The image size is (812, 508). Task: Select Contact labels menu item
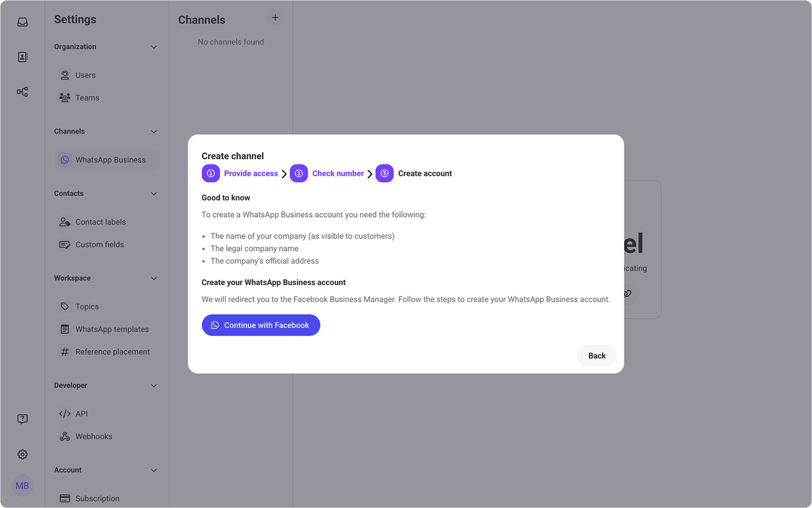100,222
